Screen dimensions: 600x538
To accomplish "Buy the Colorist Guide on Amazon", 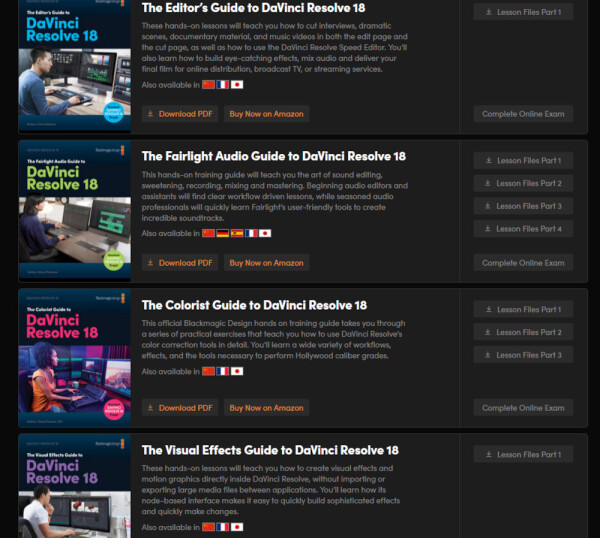I will click(x=266, y=408).
